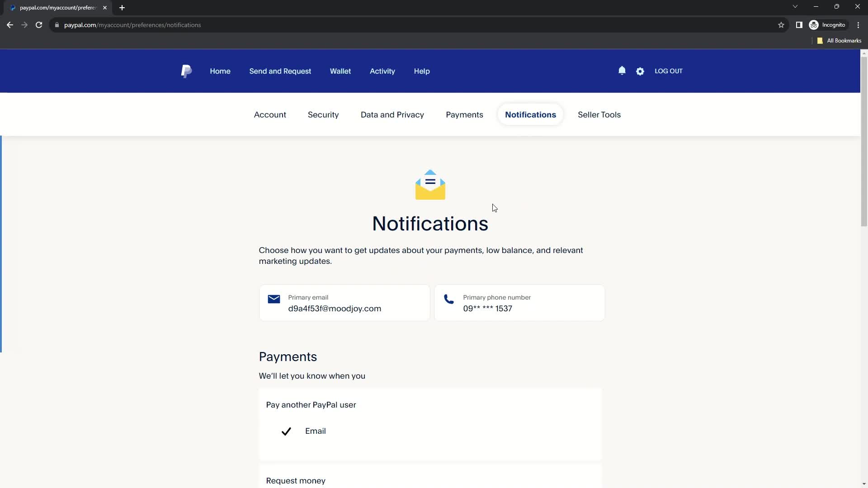Click the browser profile icon
The width and height of the screenshot is (868, 488).
(814, 25)
